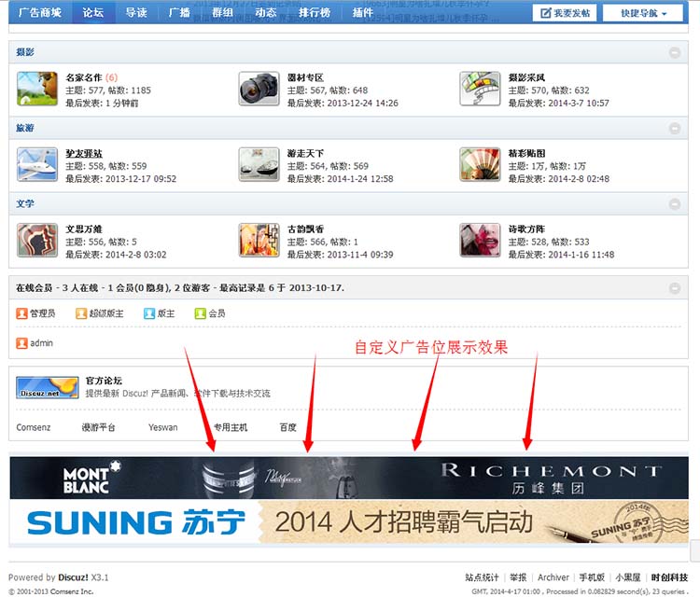Screen dimensions: 700x611
Task: Open the 驴友驿站 airplane icon
Action: click(37, 164)
